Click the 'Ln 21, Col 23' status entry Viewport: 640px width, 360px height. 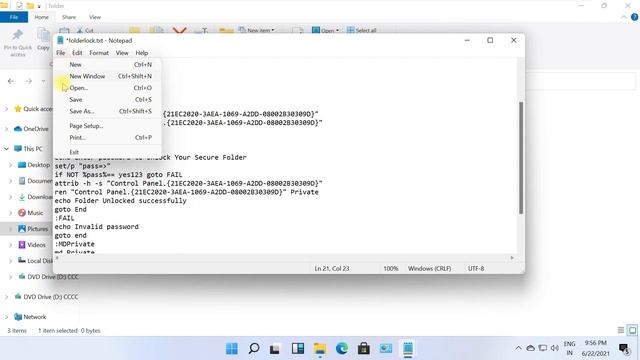tap(331, 269)
